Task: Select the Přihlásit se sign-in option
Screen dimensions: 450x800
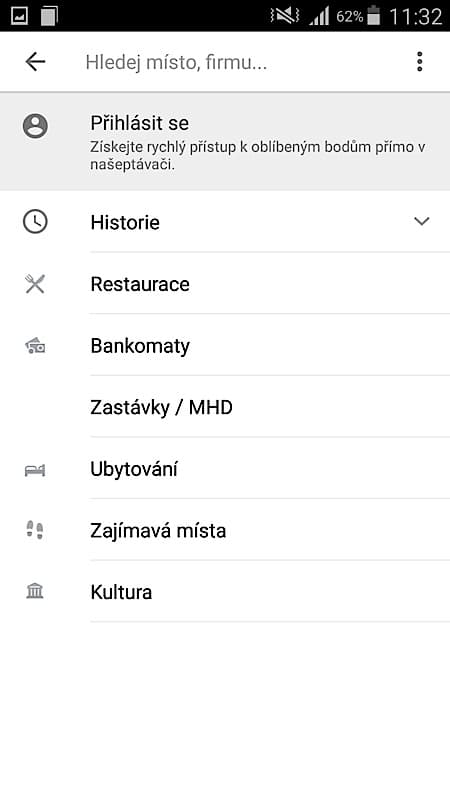Action: (225, 141)
